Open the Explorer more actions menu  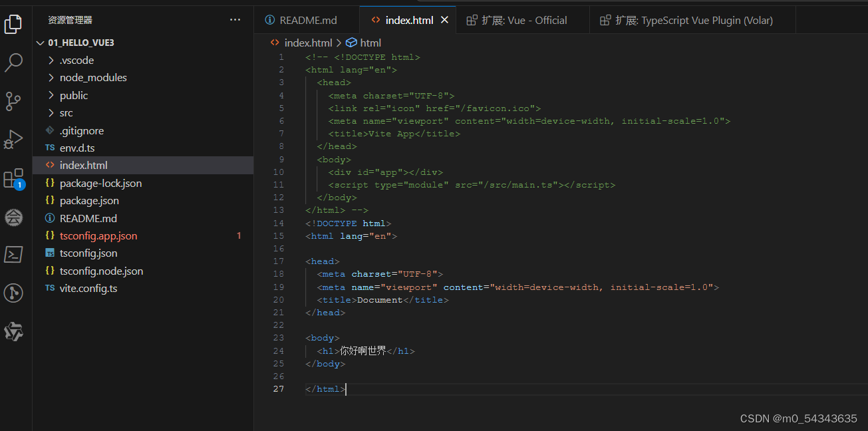[x=235, y=19]
